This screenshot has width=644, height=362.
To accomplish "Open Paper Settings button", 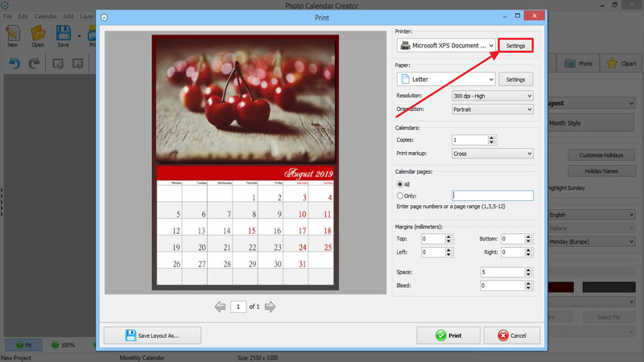I will tap(515, 79).
